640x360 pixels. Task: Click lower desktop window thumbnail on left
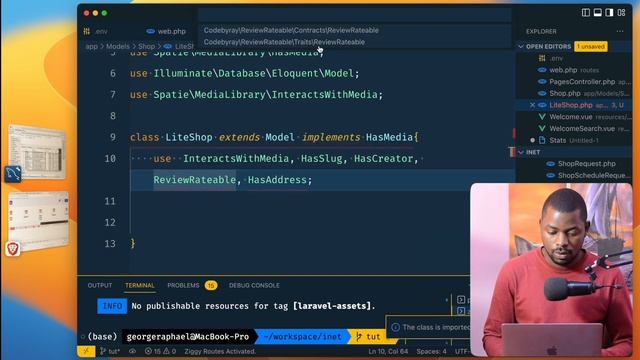pos(39,220)
